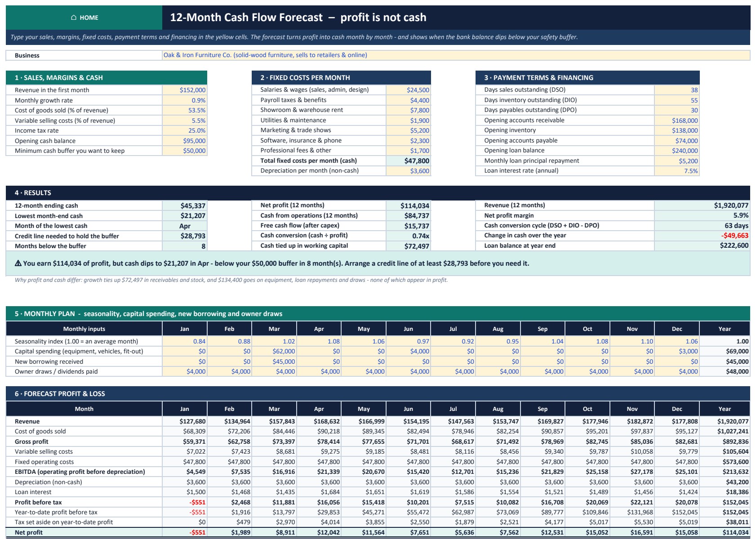Click Mar capital spending $62,000 cell
The image size is (756, 544).
tap(274, 351)
